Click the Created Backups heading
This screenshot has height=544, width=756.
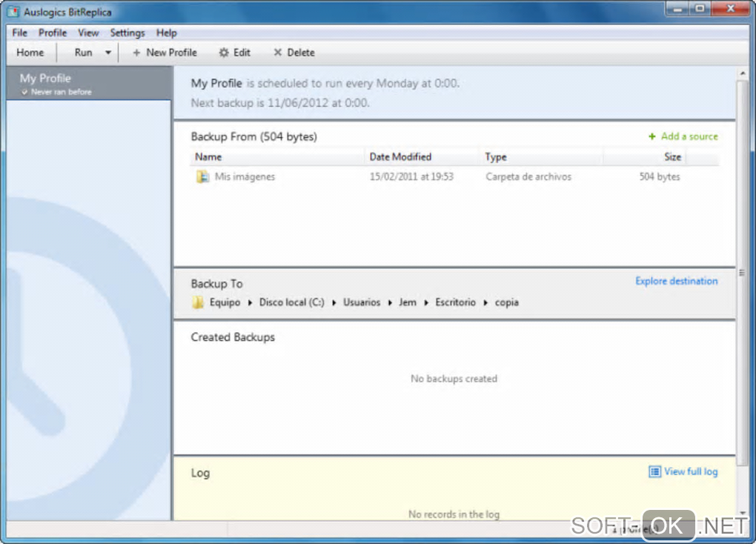point(233,337)
